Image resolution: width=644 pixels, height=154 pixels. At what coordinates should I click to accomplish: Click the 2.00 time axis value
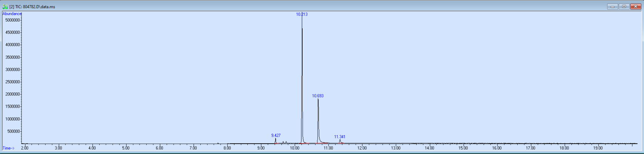point(24,148)
